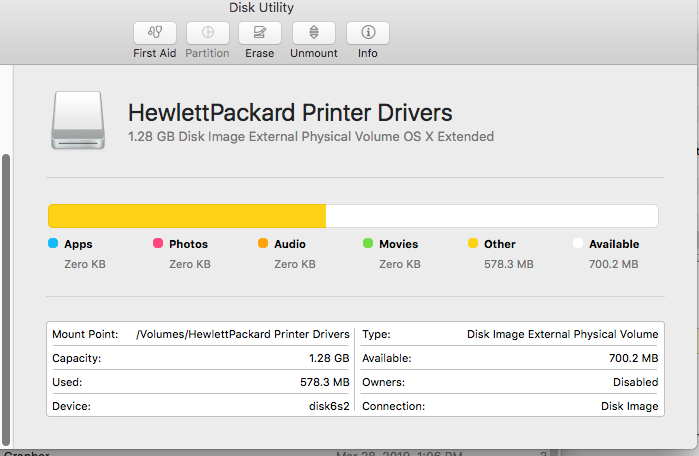Click the Audio label in legend
Viewport: 699px width, 456px height.
click(x=290, y=244)
